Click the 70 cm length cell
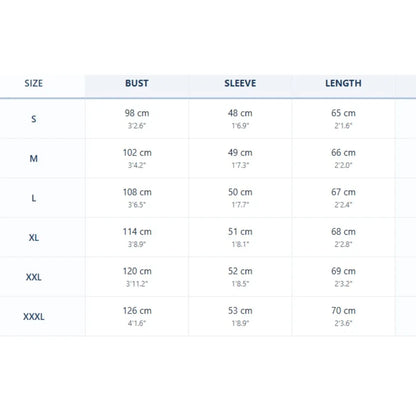416x416 pixels. [343, 317]
